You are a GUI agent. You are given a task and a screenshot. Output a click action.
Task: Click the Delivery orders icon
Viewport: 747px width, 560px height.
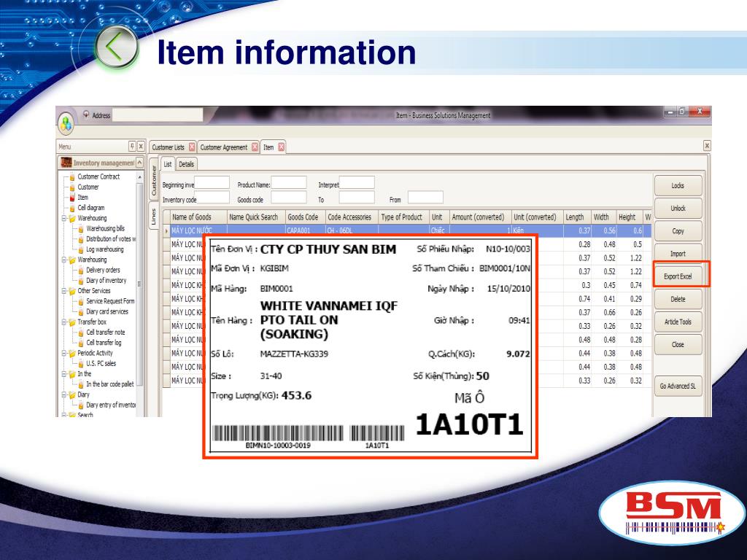81,270
